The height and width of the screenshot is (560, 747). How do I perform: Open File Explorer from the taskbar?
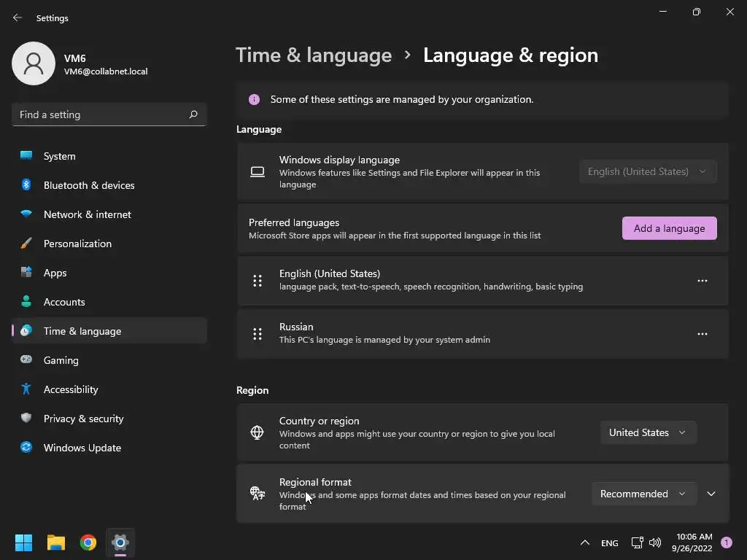point(55,542)
